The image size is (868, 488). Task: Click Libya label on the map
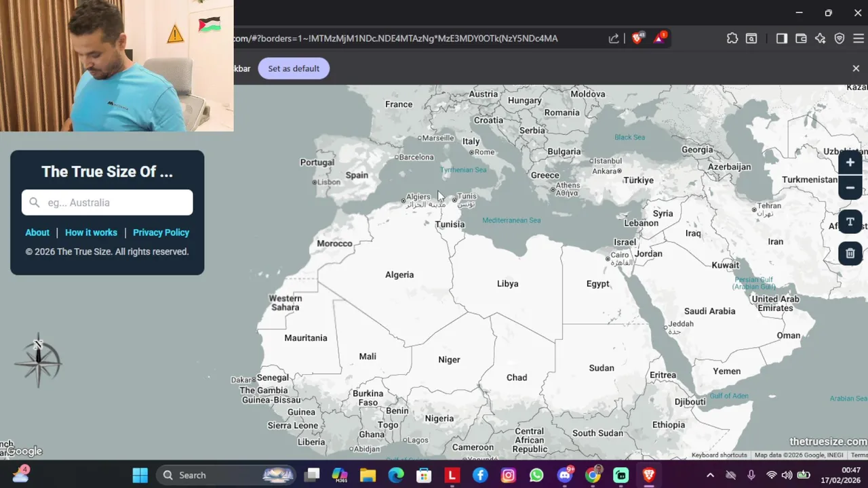point(507,283)
